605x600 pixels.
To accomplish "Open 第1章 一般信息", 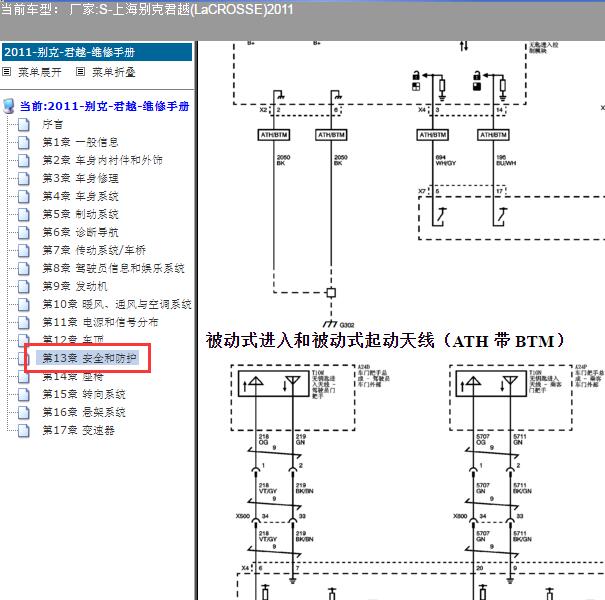I will (80, 142).
